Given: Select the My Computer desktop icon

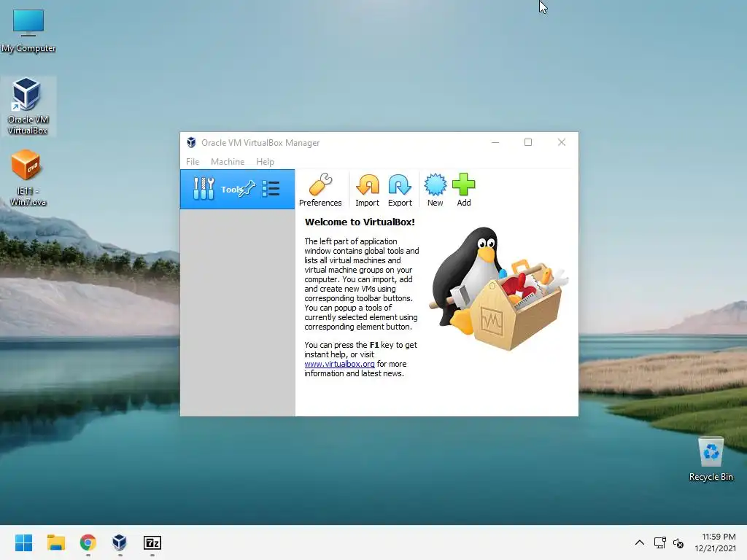Looking at the screenshot, I should point(28,30).
